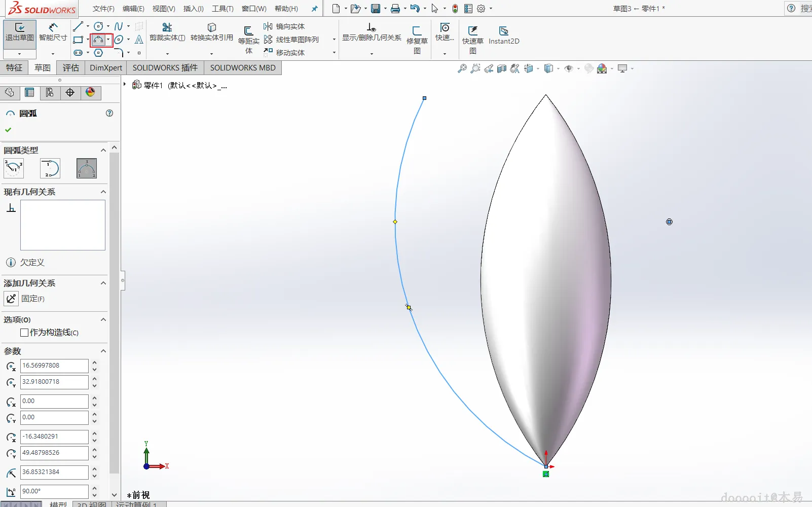Select the Smart Dimension (智能尺寸) tool

(x=53, y=28)
